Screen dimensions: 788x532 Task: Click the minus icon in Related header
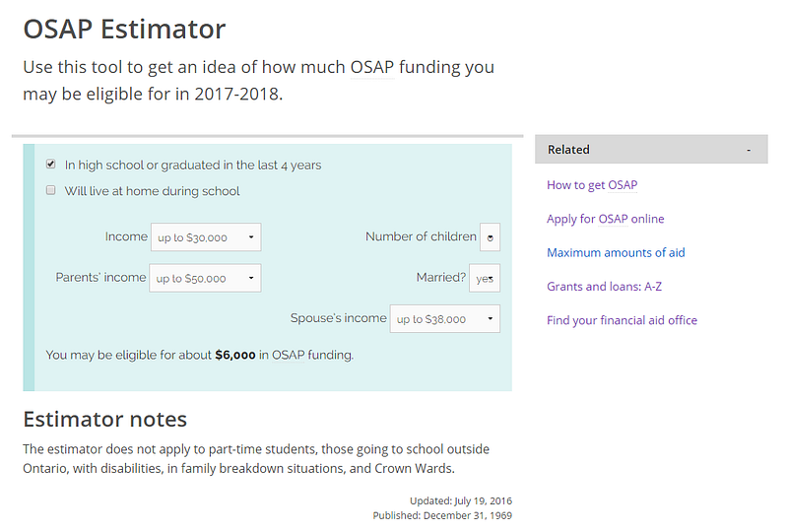tap(749, 150)
